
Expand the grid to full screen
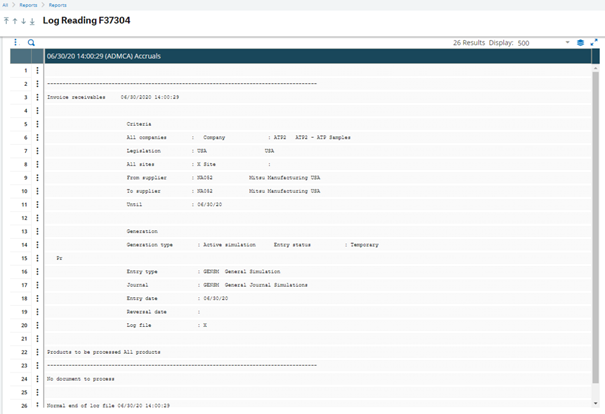click(594, 43)
